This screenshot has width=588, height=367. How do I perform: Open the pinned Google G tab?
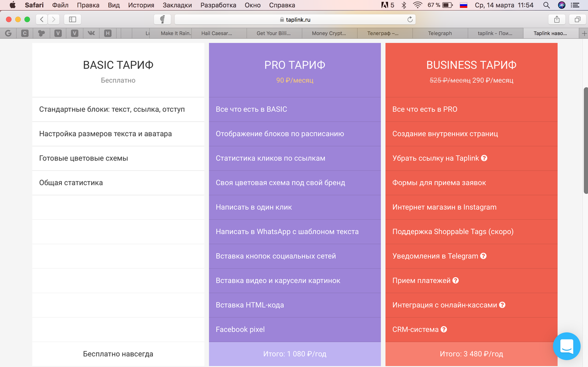pyautogui.click(x=8, y=33)
